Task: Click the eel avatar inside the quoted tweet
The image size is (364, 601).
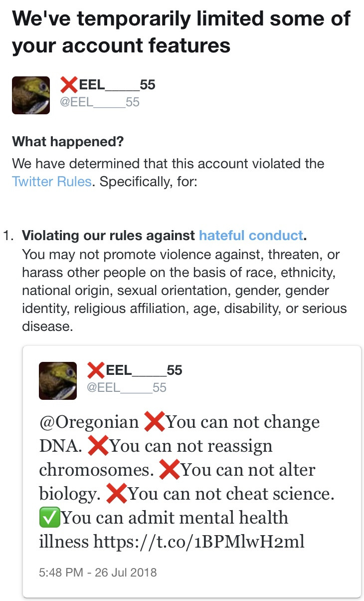Action: [58, 380]
